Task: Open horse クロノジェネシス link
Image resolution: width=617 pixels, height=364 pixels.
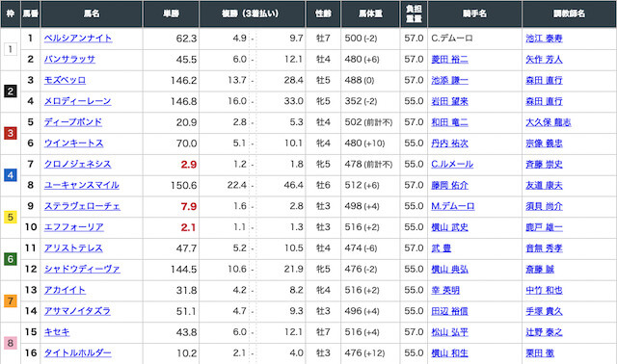Action: pyautogui.click(x=77, y=164)
